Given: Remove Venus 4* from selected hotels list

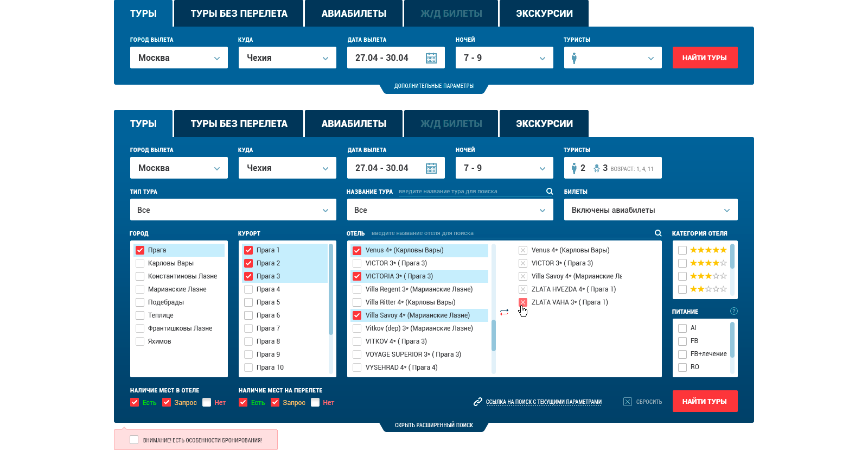Looking at the screenshot, I should tap(523, 250).
